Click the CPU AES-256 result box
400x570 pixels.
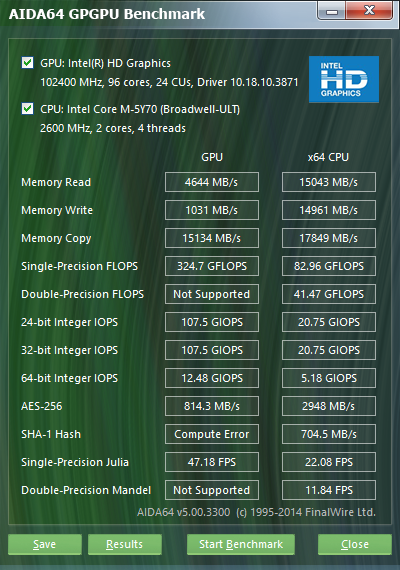click(x=329, y=406)
